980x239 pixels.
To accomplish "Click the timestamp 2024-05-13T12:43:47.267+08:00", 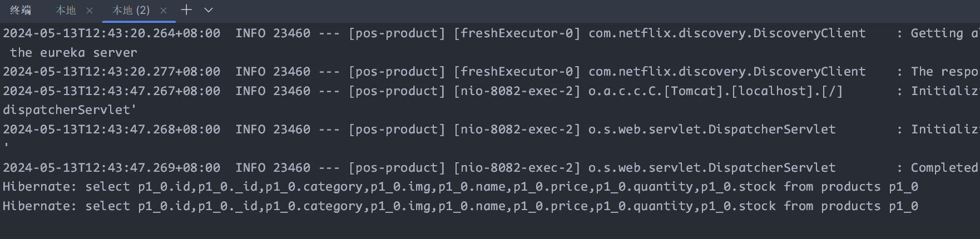I will coord(112,91).
